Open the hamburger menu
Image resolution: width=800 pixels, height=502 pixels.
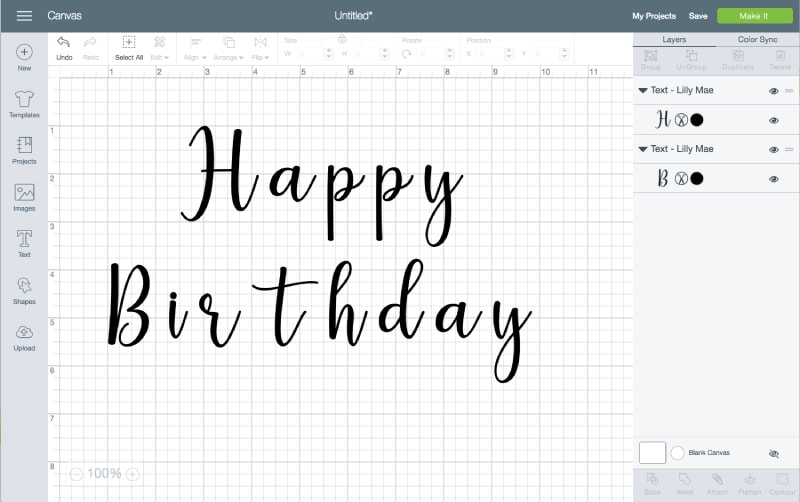point(24,16)
